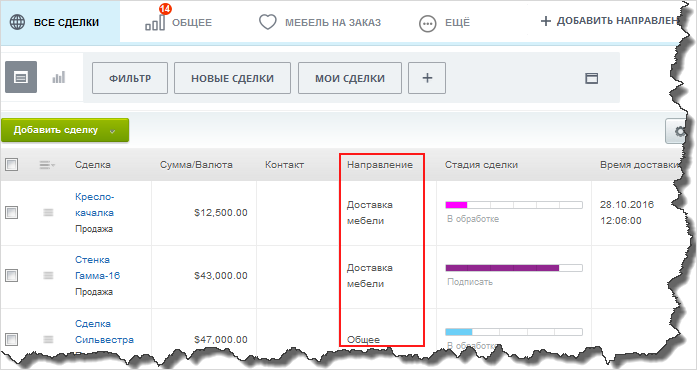Open the МЕБЕЛЬ НА ЗАКАЗ tab
Image resolution: width=697 pixels, height=370 pixels.
(x=320, y=22)
